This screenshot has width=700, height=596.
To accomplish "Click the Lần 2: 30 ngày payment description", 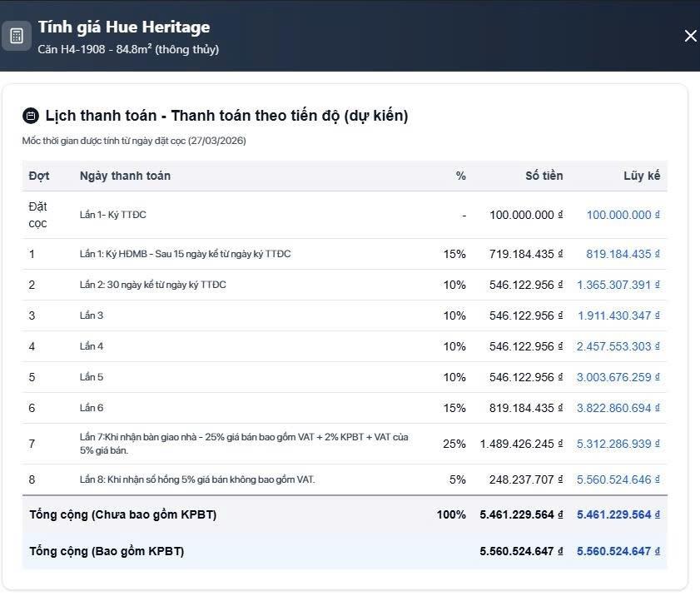I will point(152,285).
